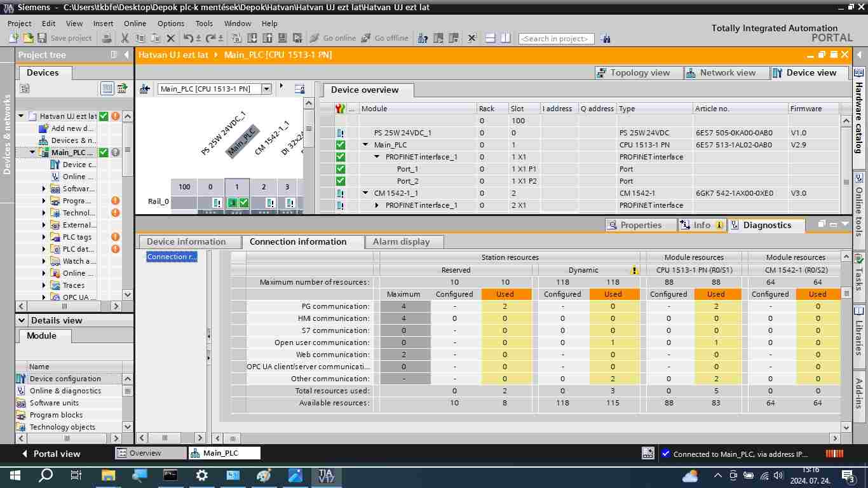
Task: Expand the Watch and force tables folder
Action: [44, 261]
